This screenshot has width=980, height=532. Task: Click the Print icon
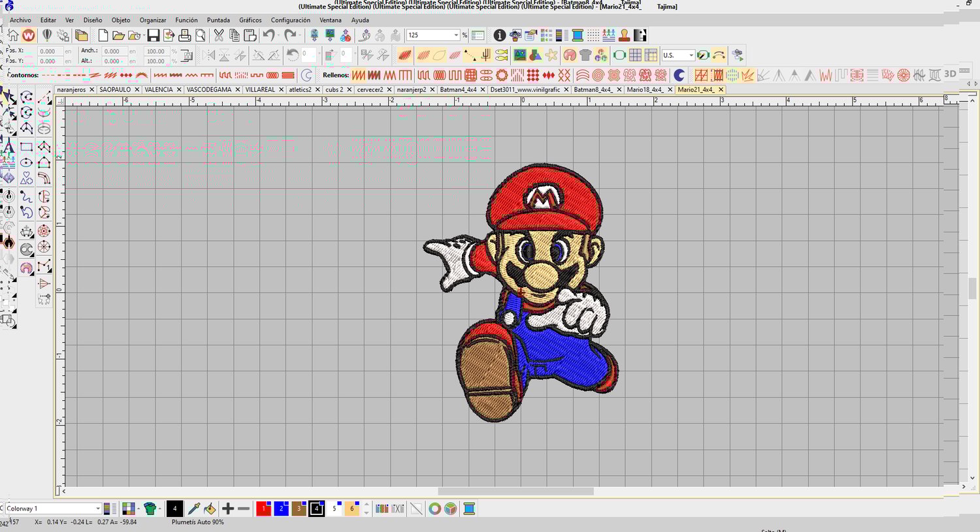(x=185, y=35)
